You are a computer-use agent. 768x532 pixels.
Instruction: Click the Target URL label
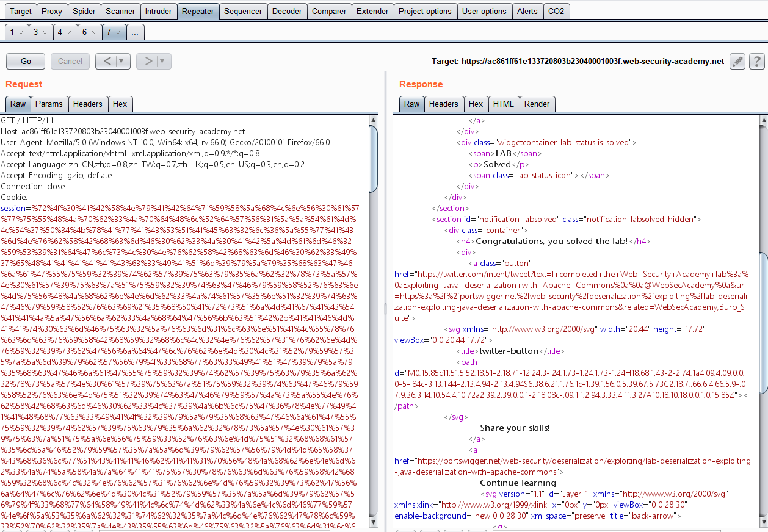pos(578,61)
